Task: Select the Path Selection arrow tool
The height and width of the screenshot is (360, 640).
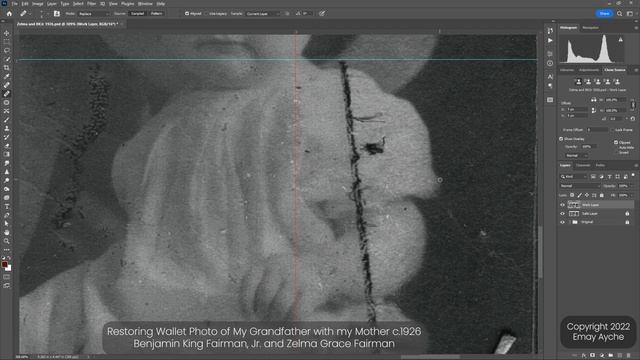Action: (7, 224)
